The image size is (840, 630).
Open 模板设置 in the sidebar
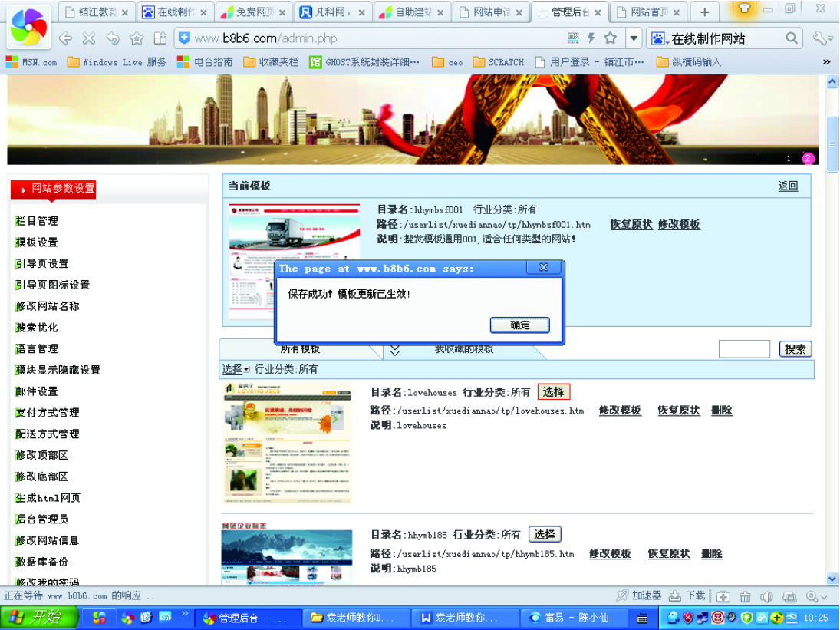[x=36, y=242]
